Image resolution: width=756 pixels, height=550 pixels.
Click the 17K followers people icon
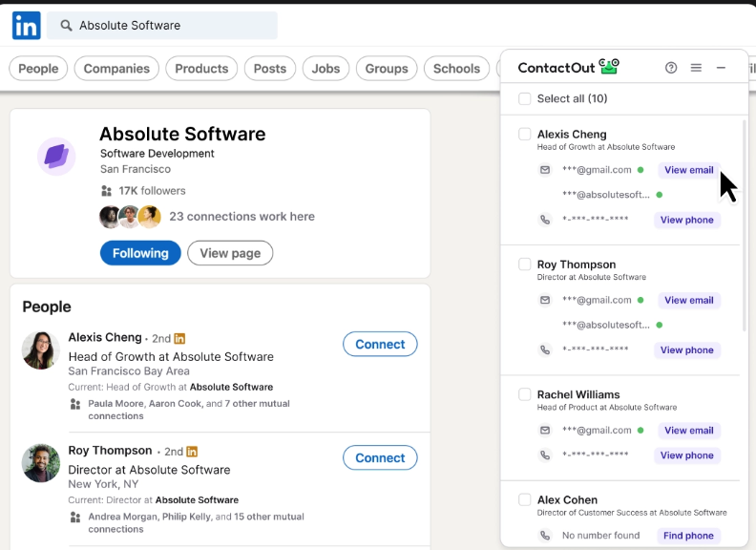tap(107, 191)
